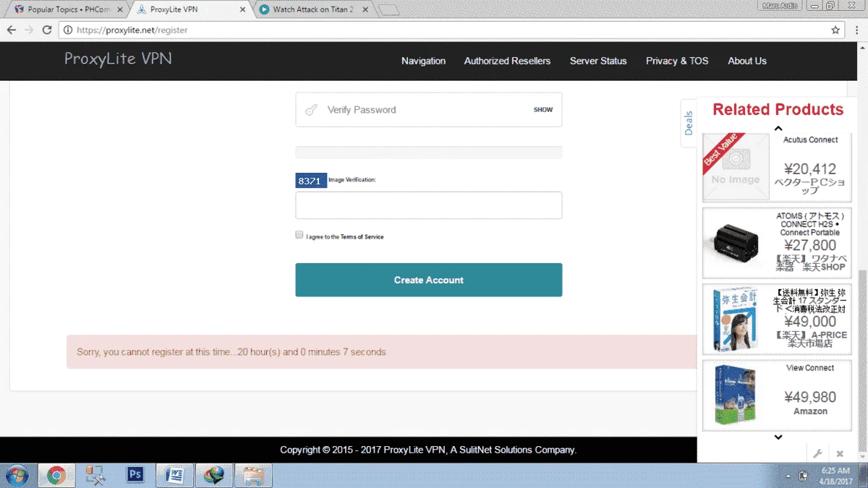Click the key icon in Verify Password
Viewport: 868px width, 488px height.
[x=312, y=110]
